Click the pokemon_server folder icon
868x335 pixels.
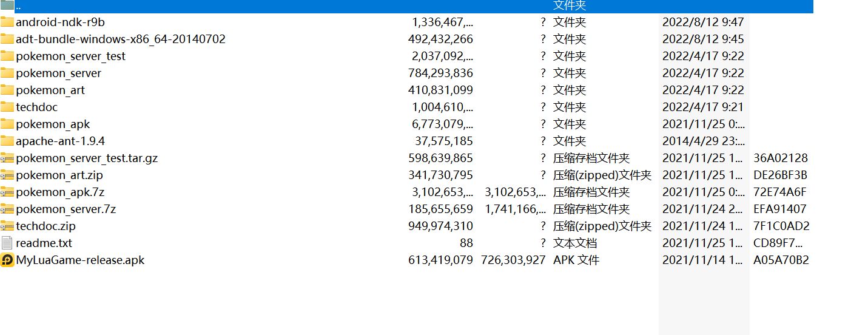(7, 73)
